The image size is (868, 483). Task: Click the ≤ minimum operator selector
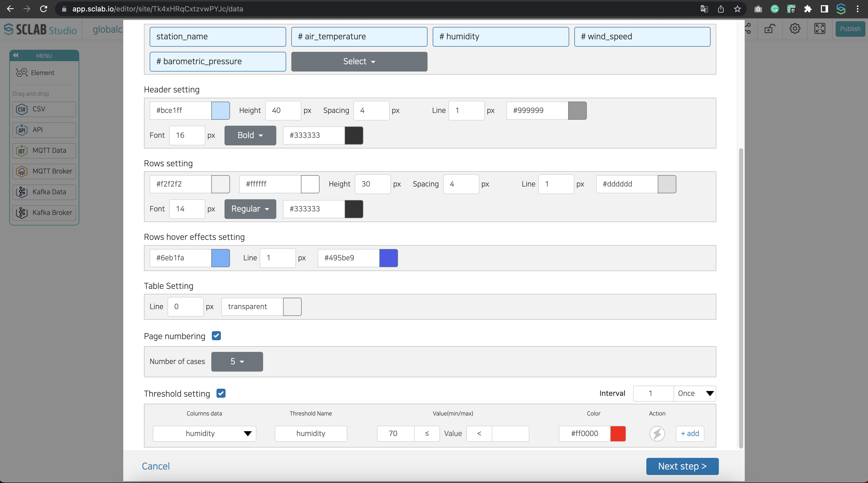click(427, 434)
